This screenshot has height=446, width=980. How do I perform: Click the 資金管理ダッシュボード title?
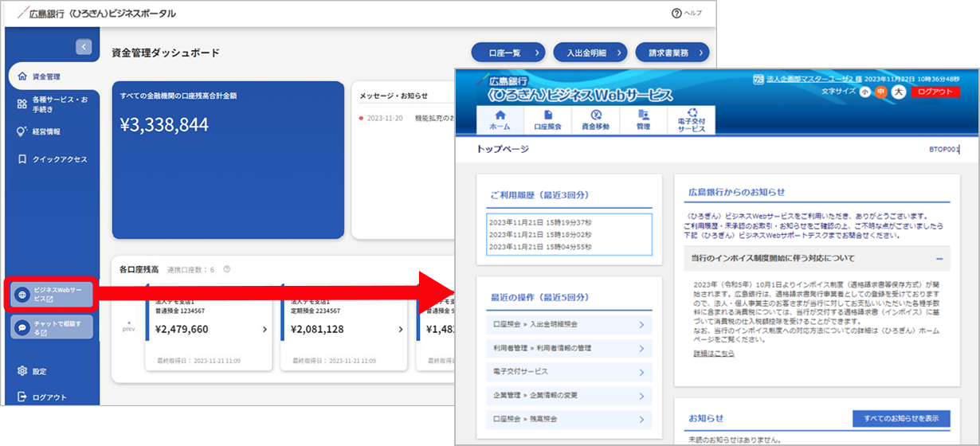coord(166,53)
